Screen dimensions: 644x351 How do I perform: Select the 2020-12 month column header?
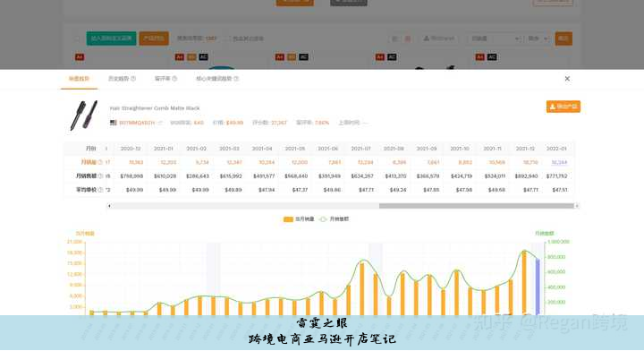click(x=131, y=149)
